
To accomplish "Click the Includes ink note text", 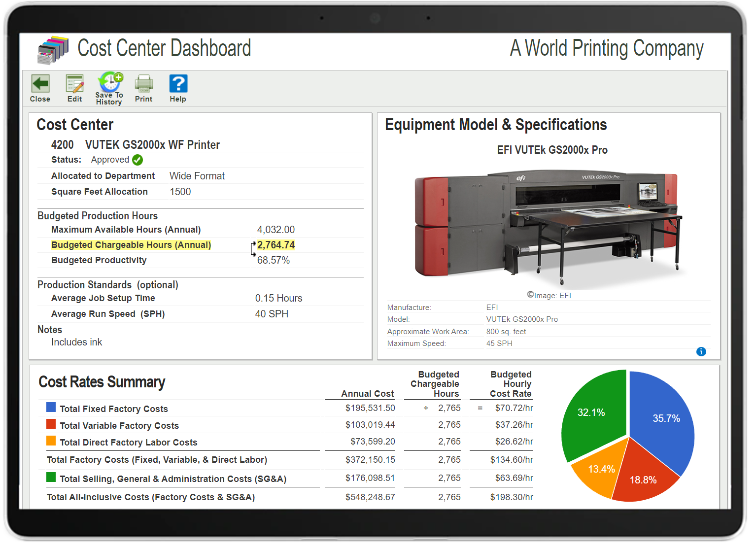I will pos(77,342).
